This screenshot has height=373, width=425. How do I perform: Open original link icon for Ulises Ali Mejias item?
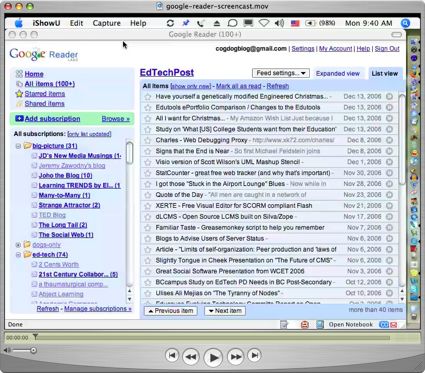[x=389, y=293]
